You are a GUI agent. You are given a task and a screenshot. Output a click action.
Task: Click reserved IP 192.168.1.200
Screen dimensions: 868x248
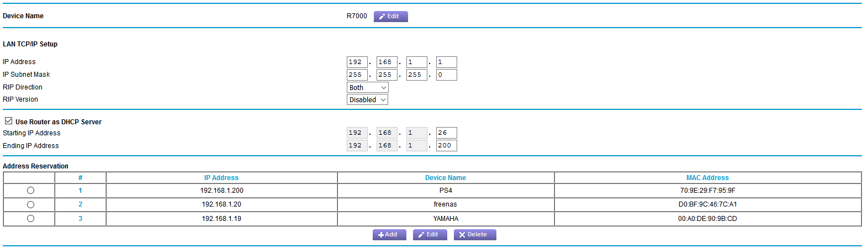[x=221, y=191]
